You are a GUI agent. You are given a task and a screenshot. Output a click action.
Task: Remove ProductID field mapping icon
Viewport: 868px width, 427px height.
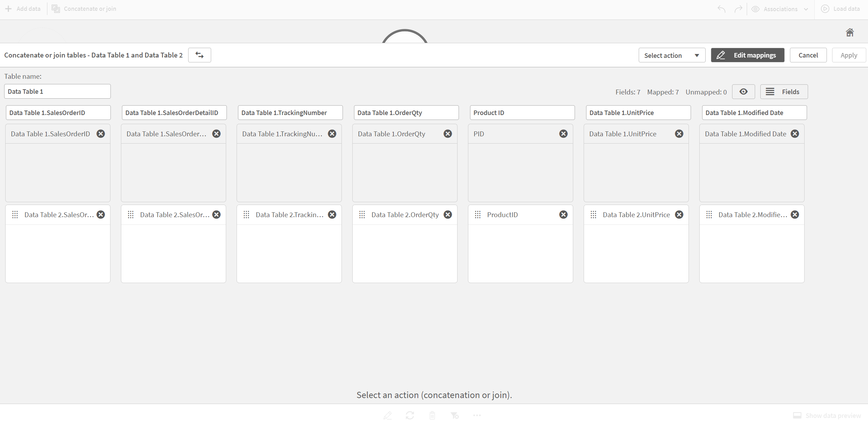tap(563, 214)
